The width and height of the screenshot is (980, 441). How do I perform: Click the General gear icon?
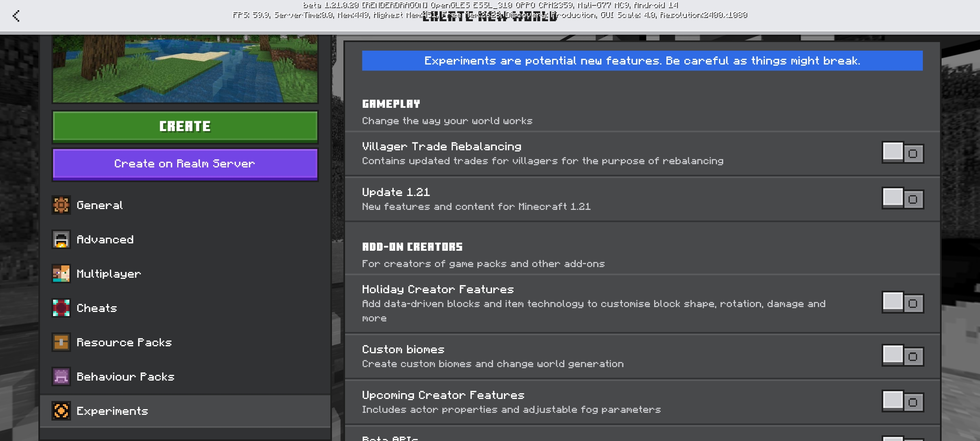tap(61, 205)
